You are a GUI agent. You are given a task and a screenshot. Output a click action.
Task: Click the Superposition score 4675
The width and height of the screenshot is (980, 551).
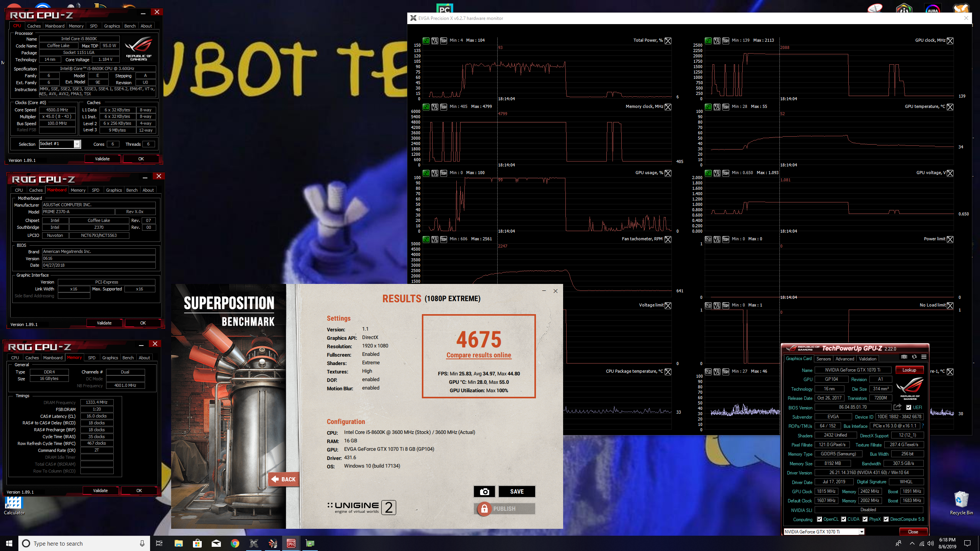click(479, 339)
